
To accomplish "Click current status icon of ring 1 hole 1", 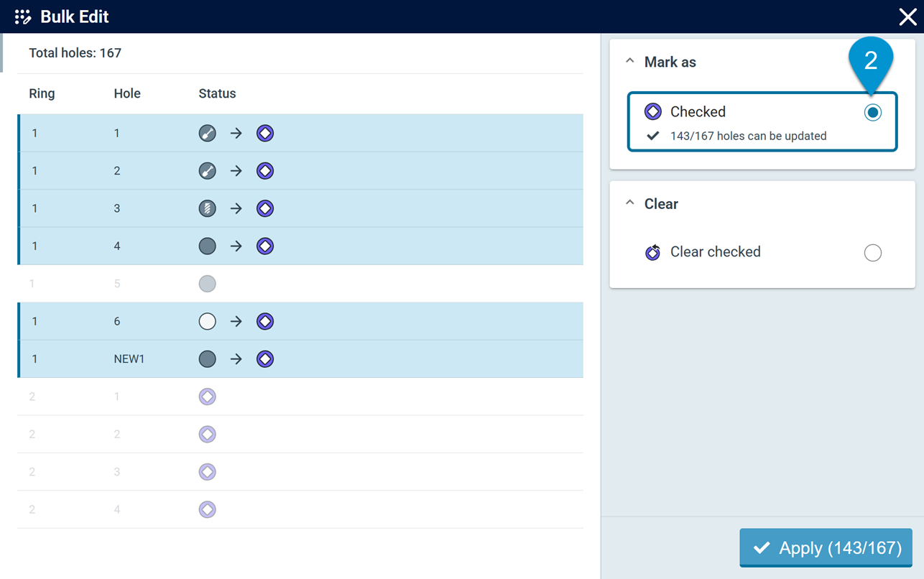I will (207, 133).
